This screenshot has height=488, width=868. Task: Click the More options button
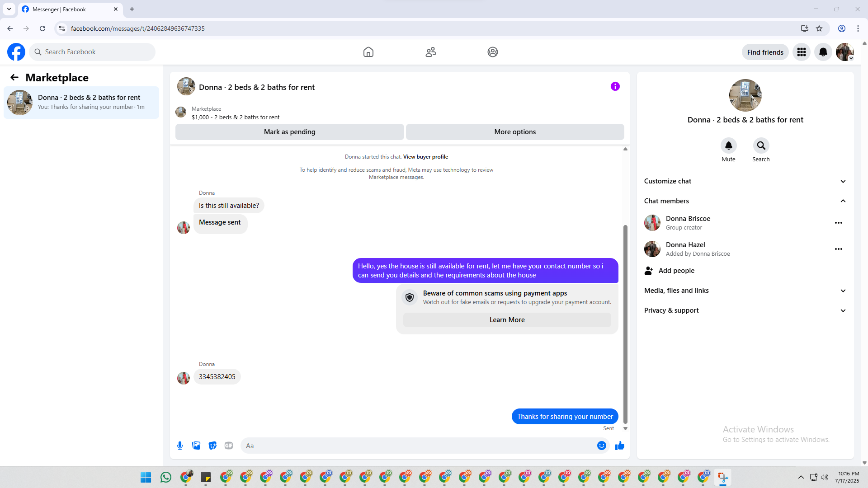click(515, 132)
